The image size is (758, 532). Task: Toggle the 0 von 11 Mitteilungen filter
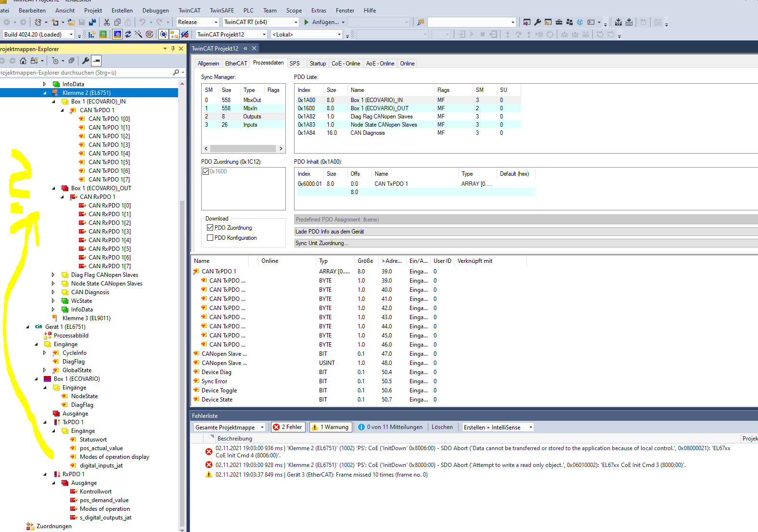tap(391, 427)
